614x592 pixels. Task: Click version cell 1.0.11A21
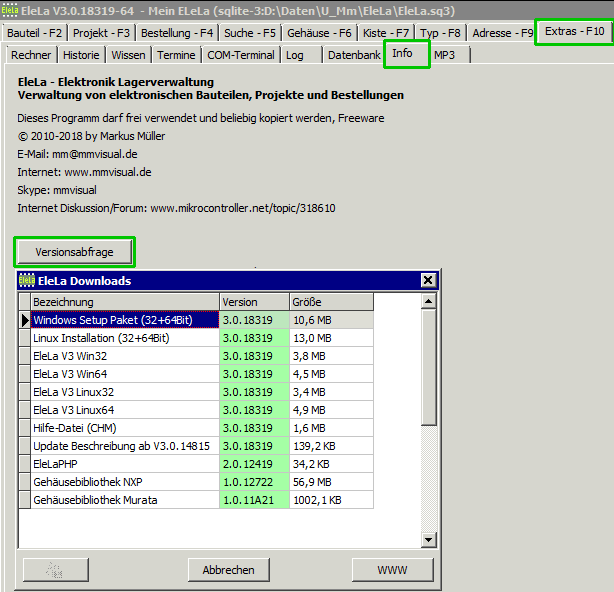point(255,500)
